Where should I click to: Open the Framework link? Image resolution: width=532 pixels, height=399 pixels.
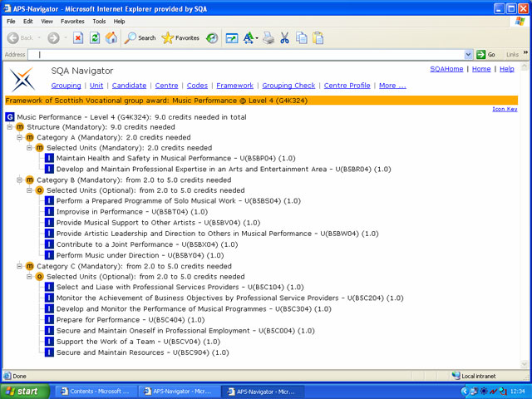(234, 86)
